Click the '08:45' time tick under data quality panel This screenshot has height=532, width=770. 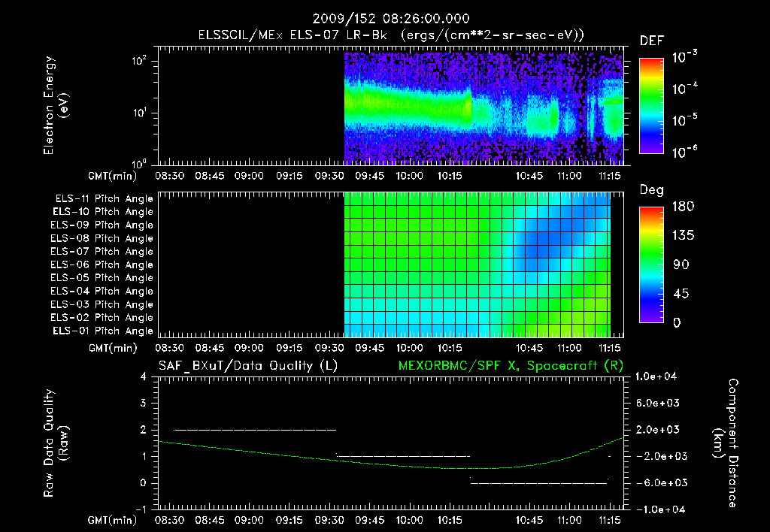210,520
